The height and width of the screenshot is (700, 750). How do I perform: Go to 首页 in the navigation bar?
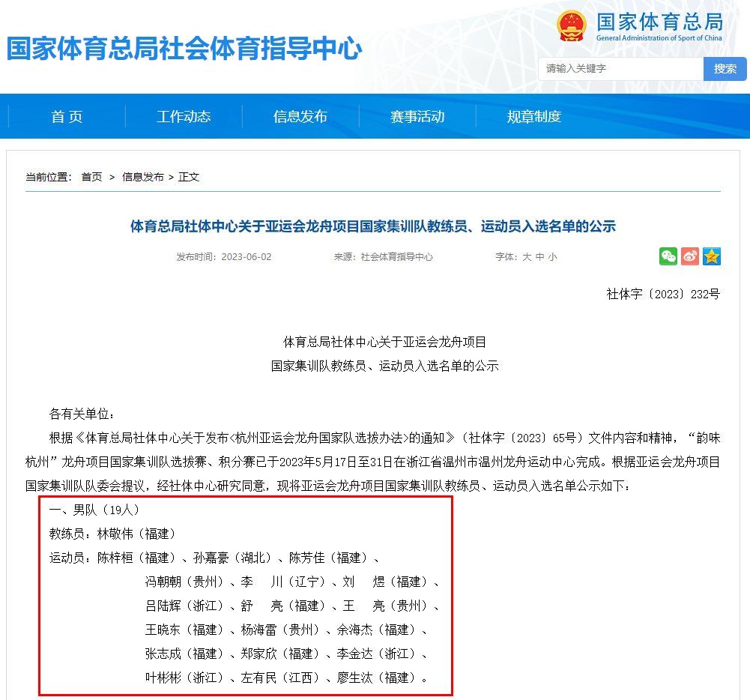(x=67, y=117)
